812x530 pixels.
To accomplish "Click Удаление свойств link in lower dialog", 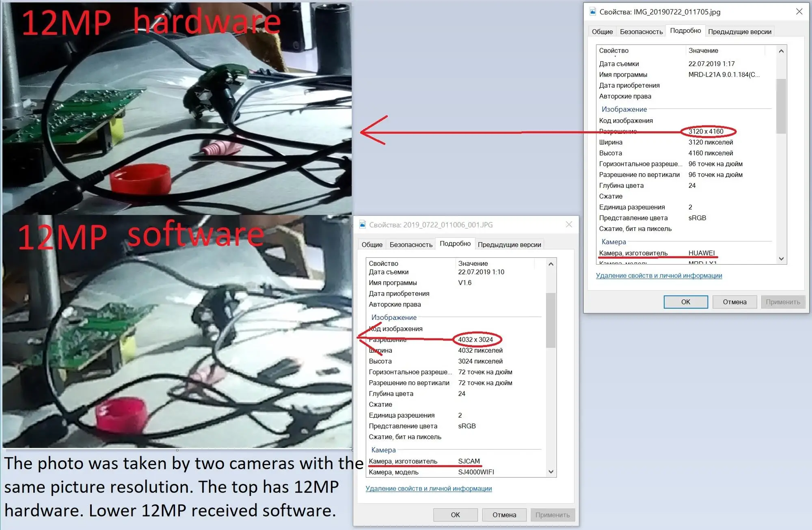I will click(428, 489).
